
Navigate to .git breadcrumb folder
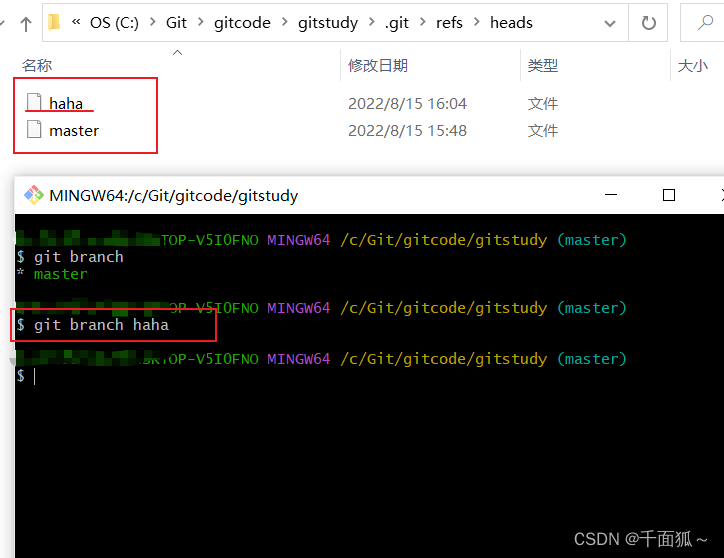[397, 23]
